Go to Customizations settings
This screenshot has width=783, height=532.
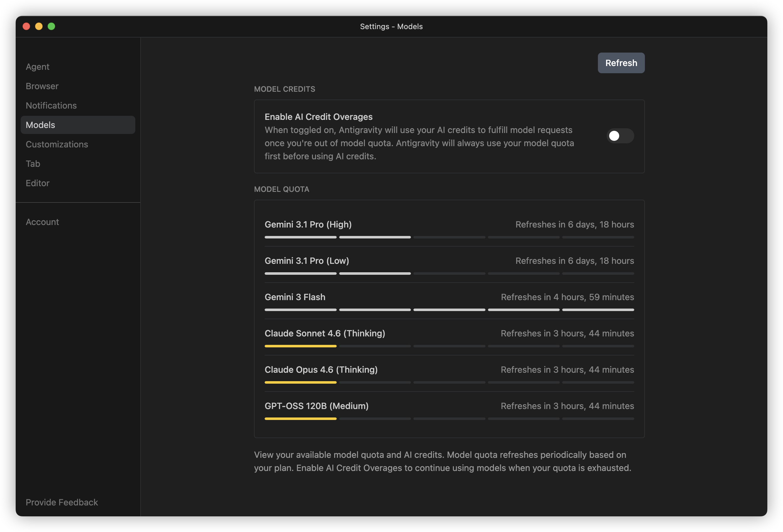pyautogui.click(x=57, y=144)
